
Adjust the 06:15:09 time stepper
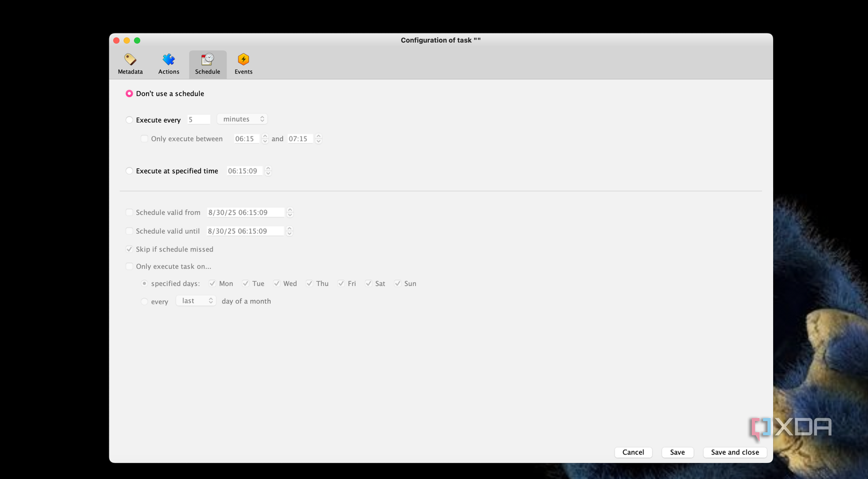268,171
